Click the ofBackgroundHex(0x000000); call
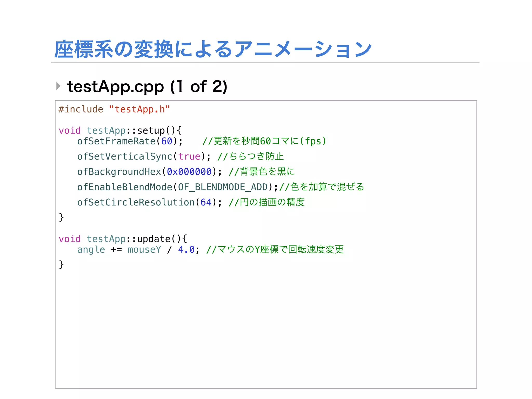Image resolution: width=532 pixels, height=399 pixels. coord(150,172)
